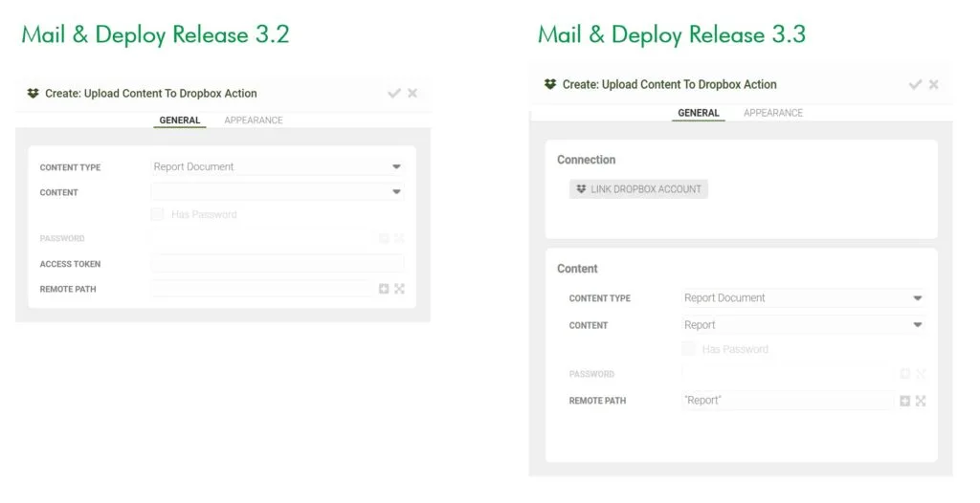Click Remote Path input field in 3.2

pyautogui.click(x=262, y=289)
